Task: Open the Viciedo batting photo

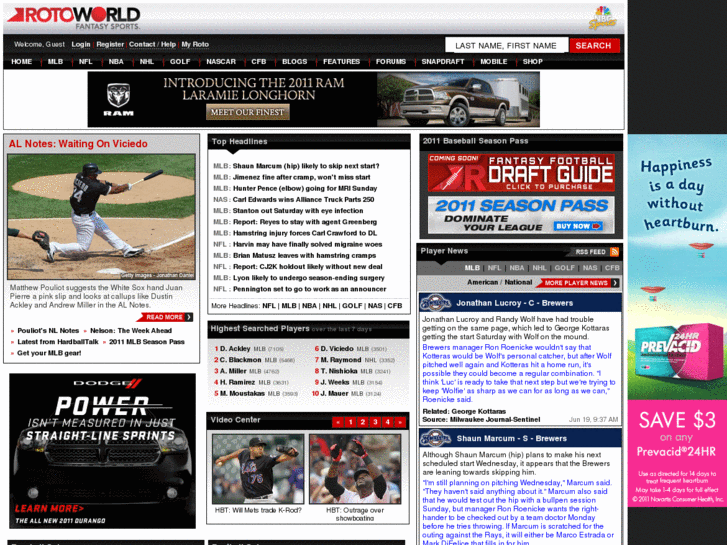Action: point(102,217)
